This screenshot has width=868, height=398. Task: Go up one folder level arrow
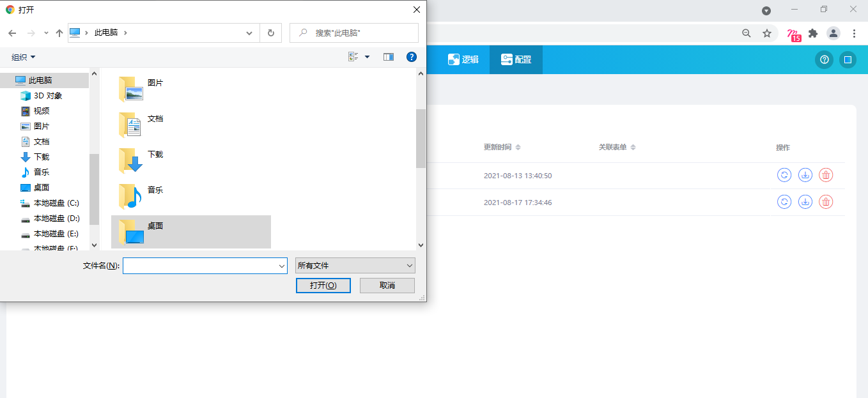59,33
